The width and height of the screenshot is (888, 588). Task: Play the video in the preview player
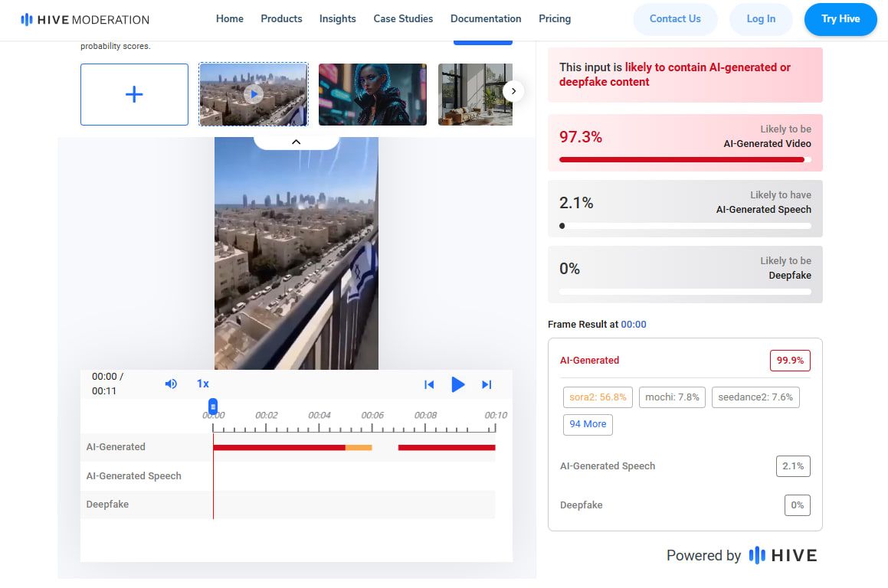click(458, 385)
